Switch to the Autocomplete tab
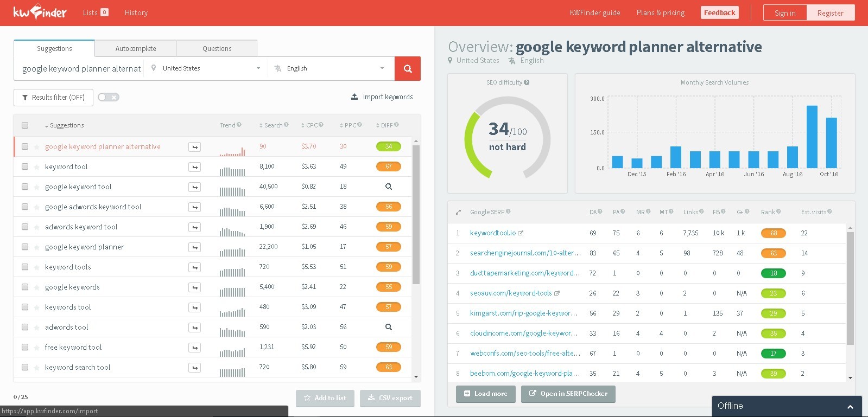Image resolution: width=868 pixels, height=417 pixels. (x=136, y=48)
